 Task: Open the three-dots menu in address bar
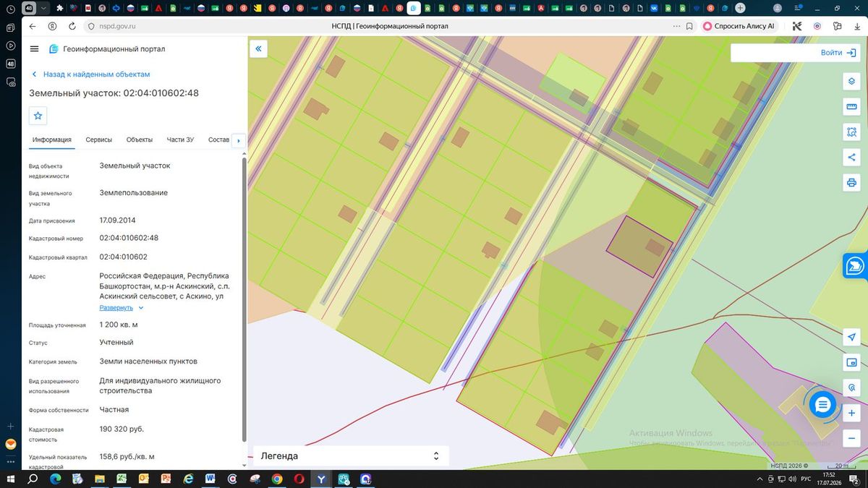click(677, 26)
